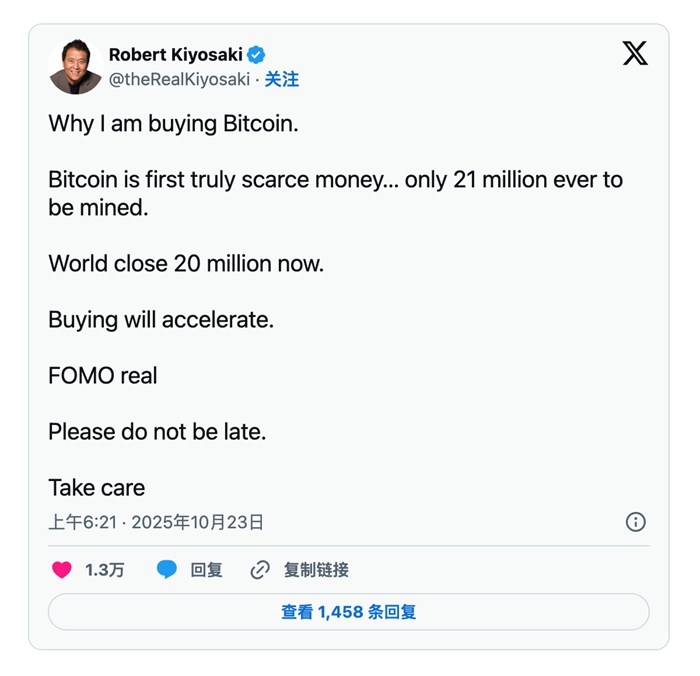Click the Robert Kiyosaki display name

pyautogui.click(x=175, y=55)
